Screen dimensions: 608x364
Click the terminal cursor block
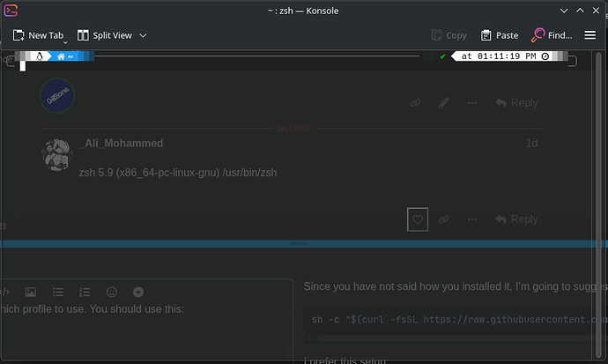point(23,66)
